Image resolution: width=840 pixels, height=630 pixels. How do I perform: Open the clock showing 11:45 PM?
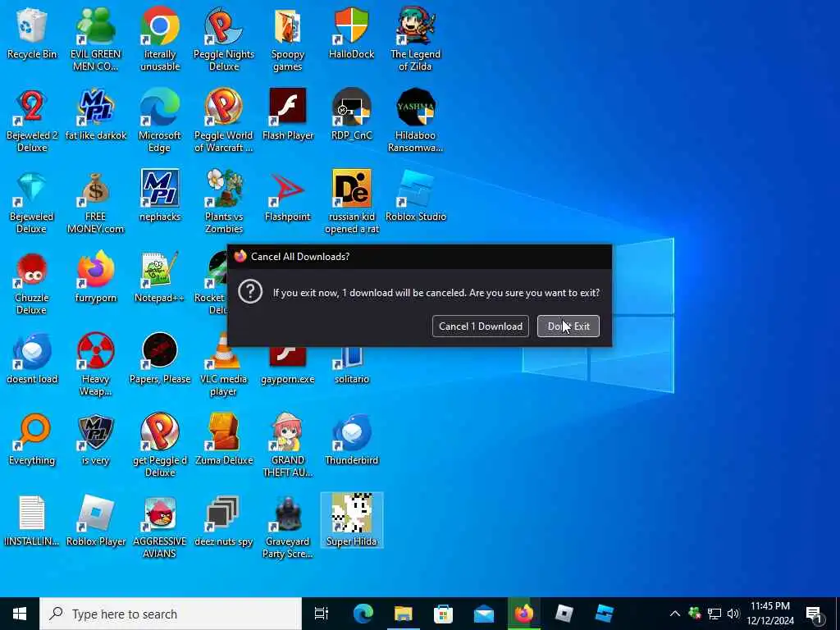click(769, 614)
